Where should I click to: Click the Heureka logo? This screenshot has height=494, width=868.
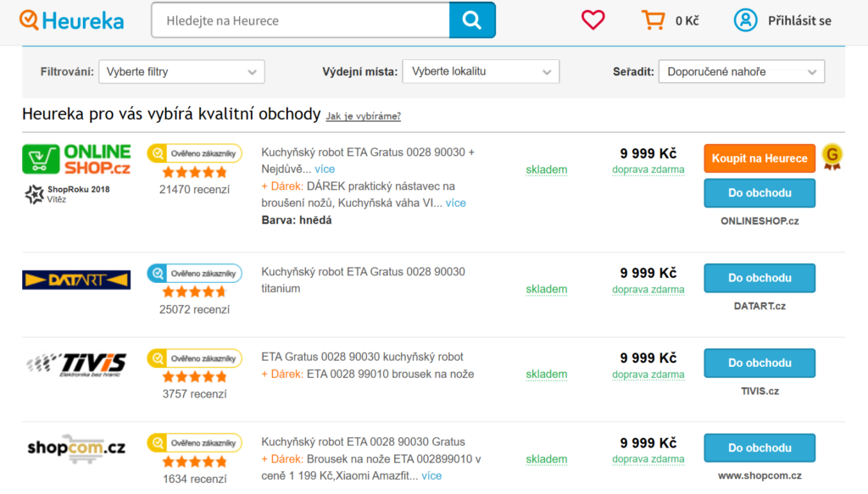click(72, 20)
